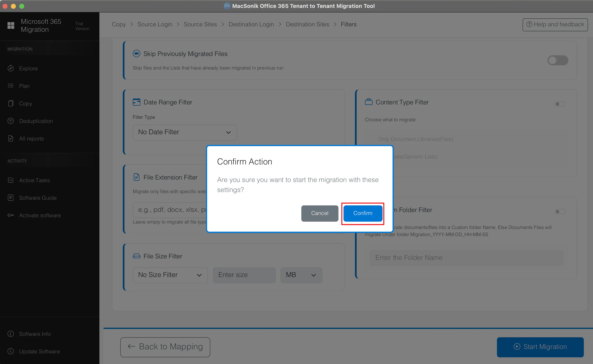Click the Trial Version label
The image size is (593, 364).
click(82, 26)
